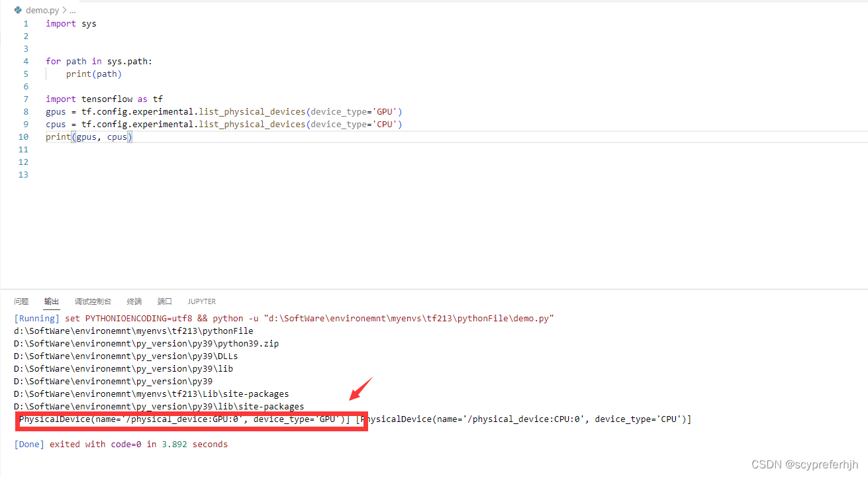This screenshot has height=477, width=868.
Task: Click the 'print(path)' code line
Action: (94, 74)
